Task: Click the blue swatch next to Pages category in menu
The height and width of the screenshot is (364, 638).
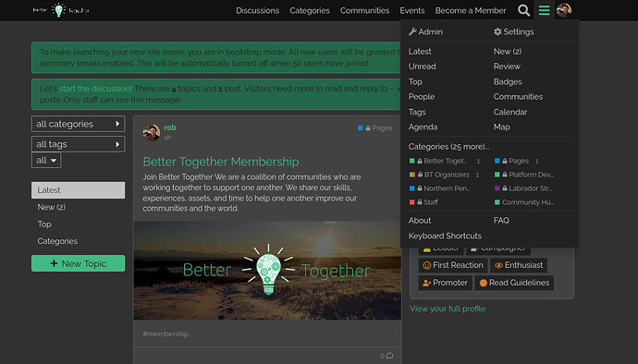Action: click(497, 161)
